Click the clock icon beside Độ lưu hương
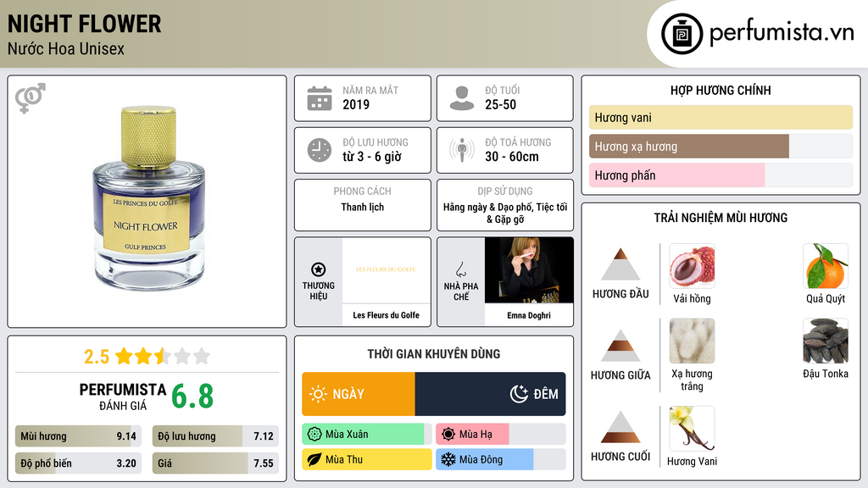This screenshot has height=488, width=868. [320, 150]
